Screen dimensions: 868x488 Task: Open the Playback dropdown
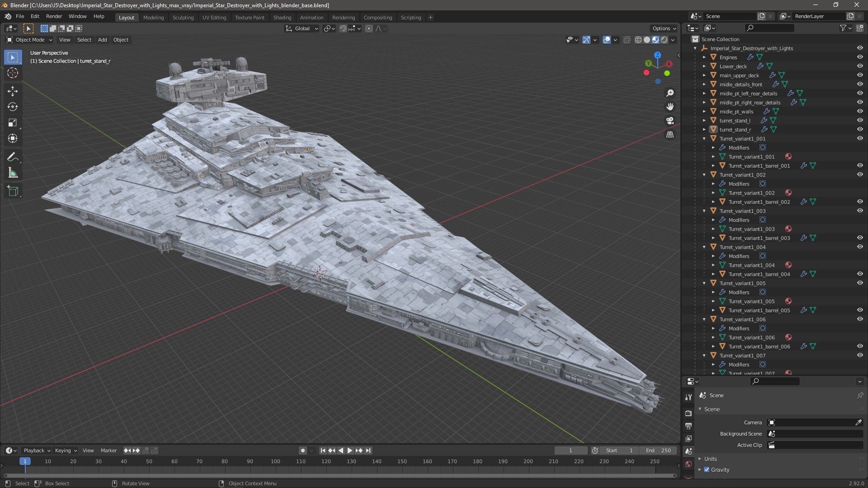[37, 450]
